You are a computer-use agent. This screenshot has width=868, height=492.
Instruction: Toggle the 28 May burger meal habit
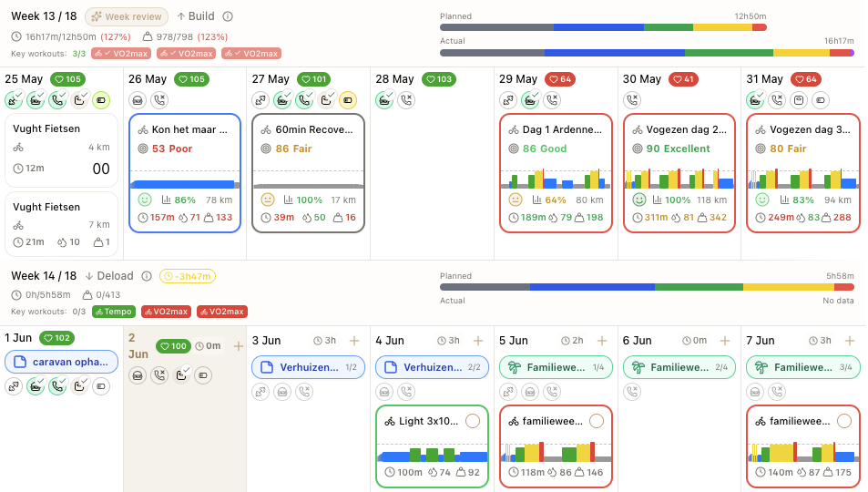click(x=384, y=100)
